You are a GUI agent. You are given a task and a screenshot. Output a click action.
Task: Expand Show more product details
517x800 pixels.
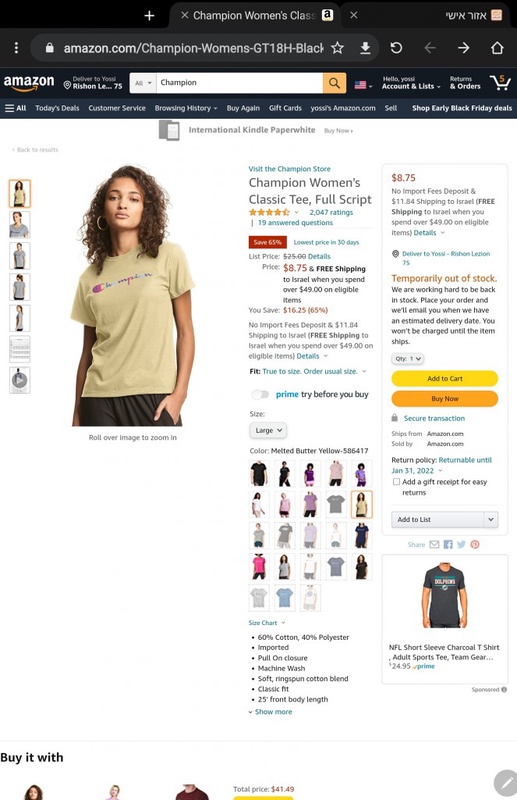click(270, 712)
